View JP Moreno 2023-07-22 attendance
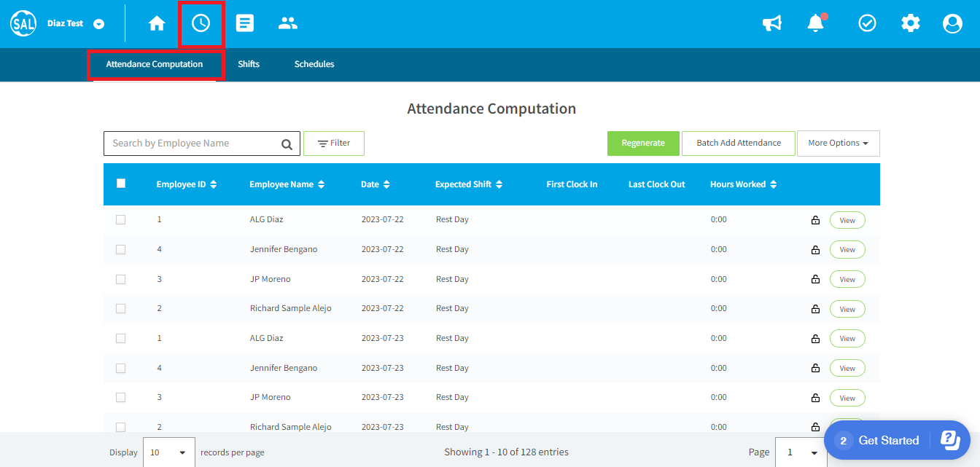The height and width of the screenshot is (467, 980). 847,279
